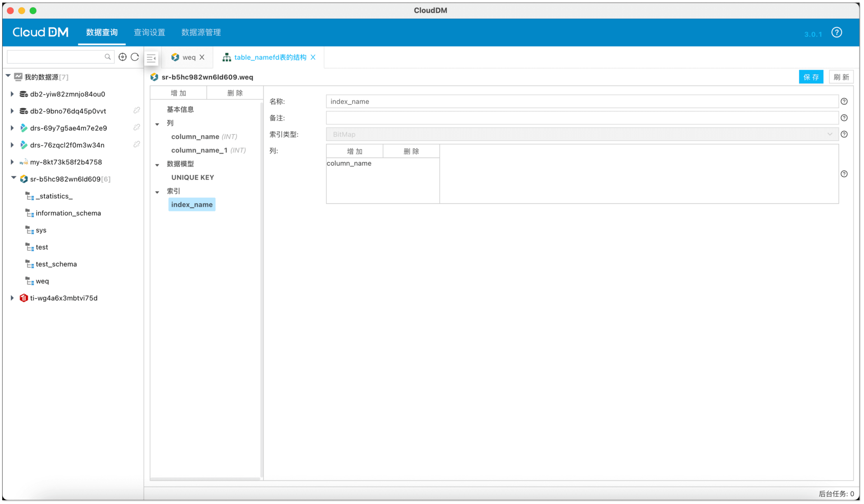Open the 查询设置 menu tab
The image size is (864, 504).
pos(150,33)
